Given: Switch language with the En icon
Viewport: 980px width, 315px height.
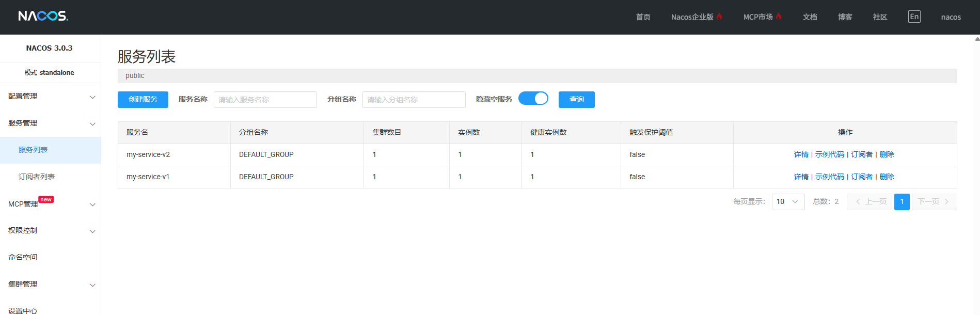Looking at the screenshot, I should click(914, 17).
